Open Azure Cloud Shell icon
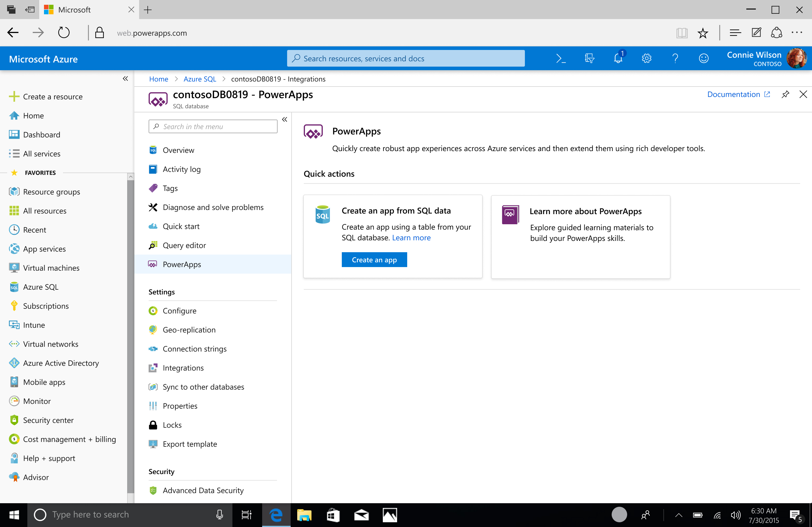Viewport: 812px width, 527px height. [x=561, y=59]
